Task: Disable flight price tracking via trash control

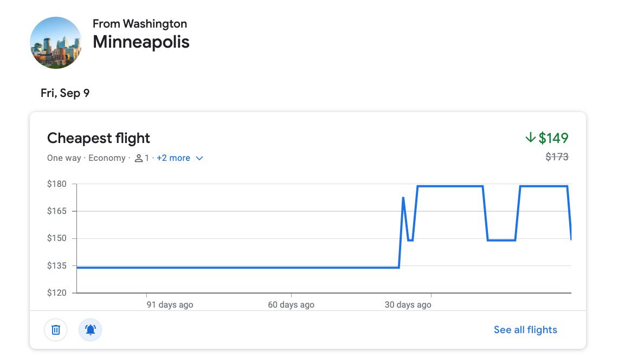Action: click(55, 329)
